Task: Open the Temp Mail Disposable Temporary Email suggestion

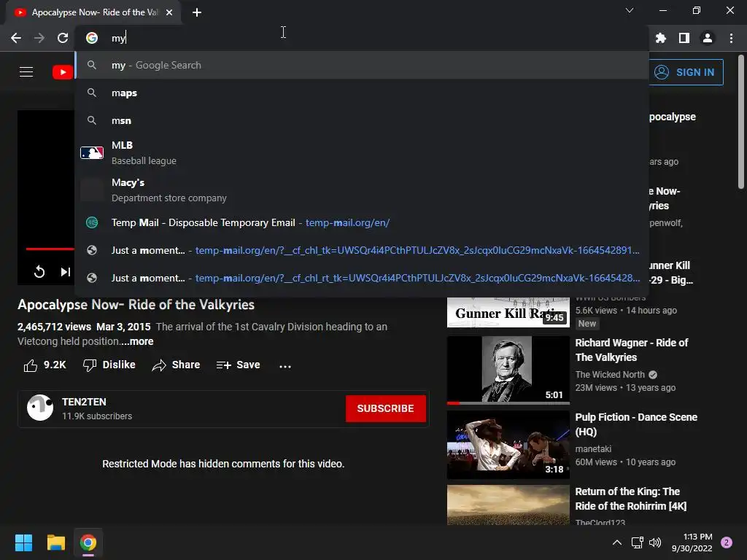Action: coord(362,222)
